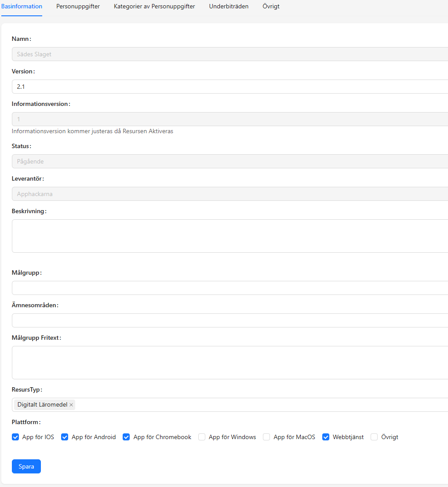This screenshot has width=448, height=487.
Task: Click the Plattform label
Action: pos(26,422)
